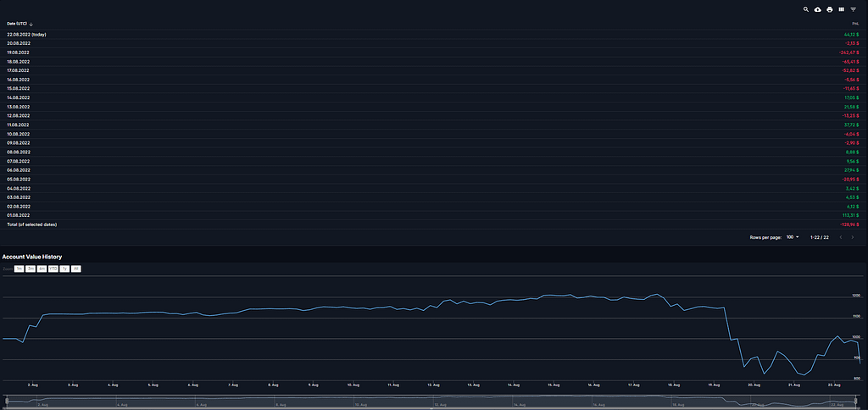
Task: Select 1m zoom range
Action: tap(19, 269)
